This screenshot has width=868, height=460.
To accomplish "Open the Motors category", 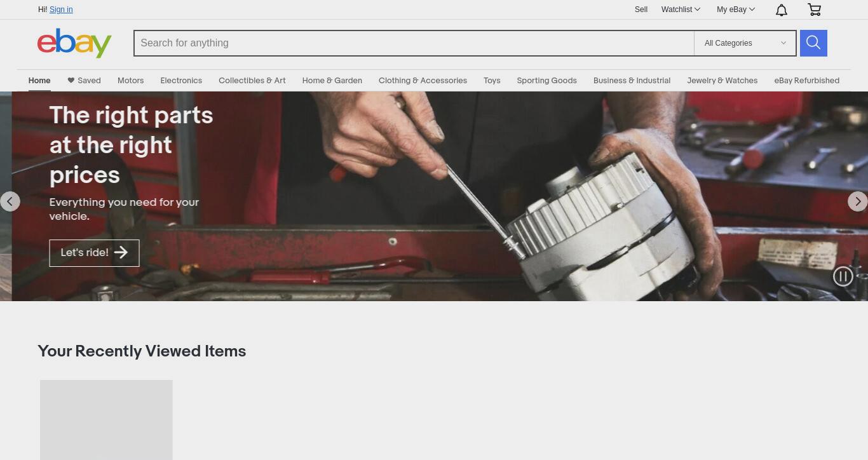I will (130, 81).
